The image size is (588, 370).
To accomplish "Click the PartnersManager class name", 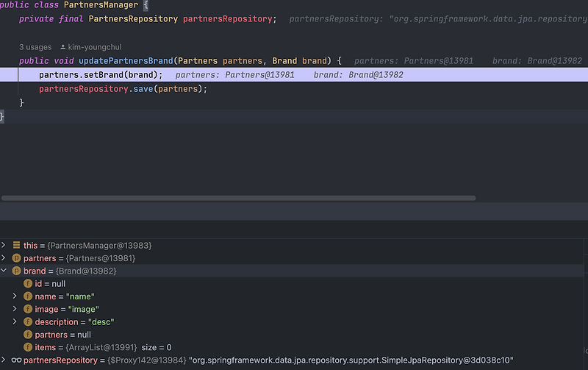I will click(x=101, y=5).
